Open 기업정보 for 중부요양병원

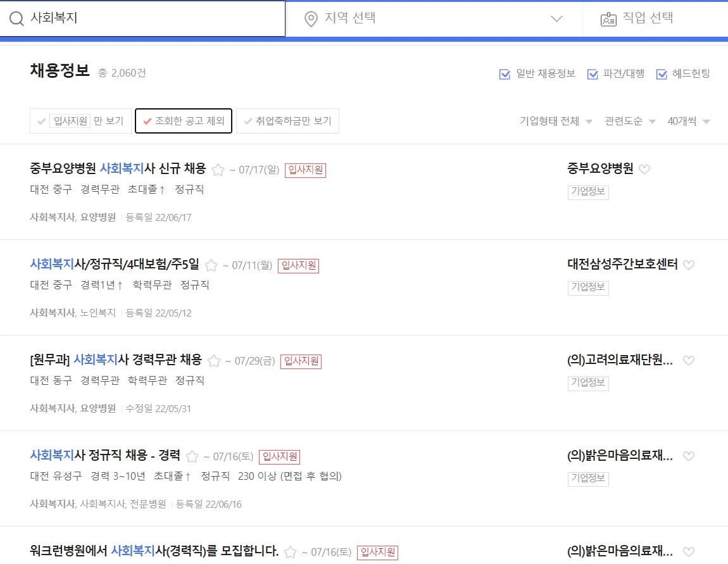[588, 192]
